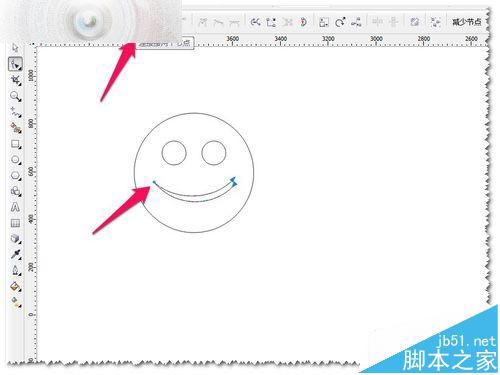
Task: Select the Shape node-editing tool
Action: [x=15, y=64]
